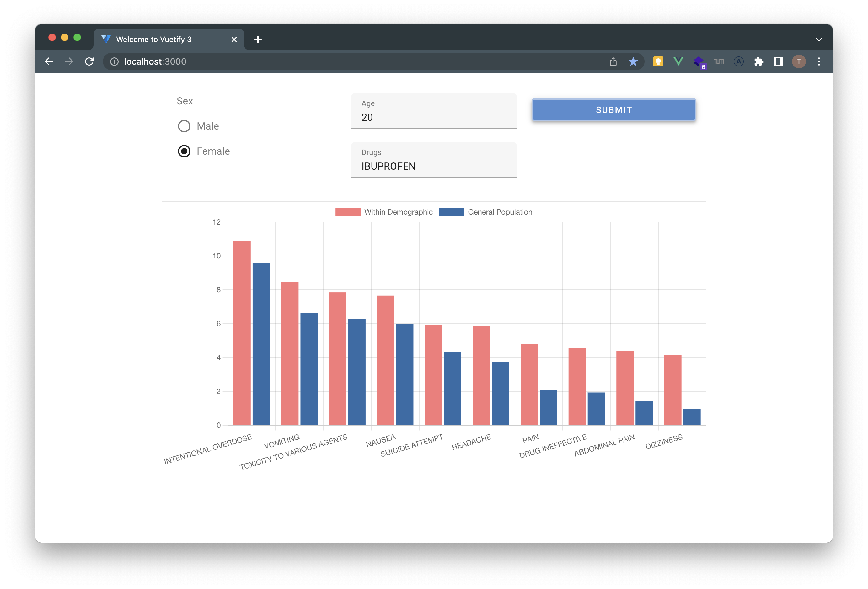Select the Female radio button

tap(184, 151)
